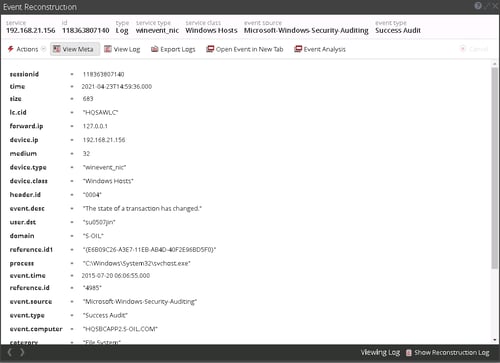Click scrollbar up arrow
The image size is (500, 363).
(x=495, y=63)
